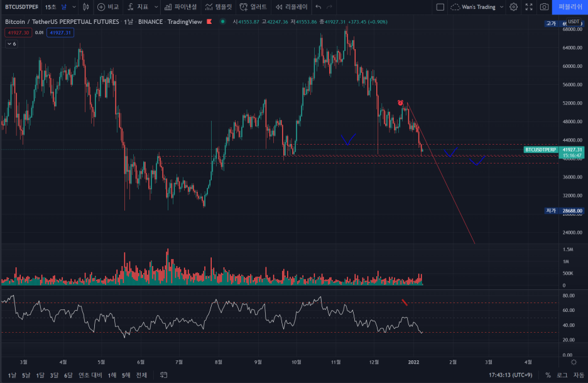The image size is (588, 383).
Task: Select the 날 daily interval
Action: point(64,7)
